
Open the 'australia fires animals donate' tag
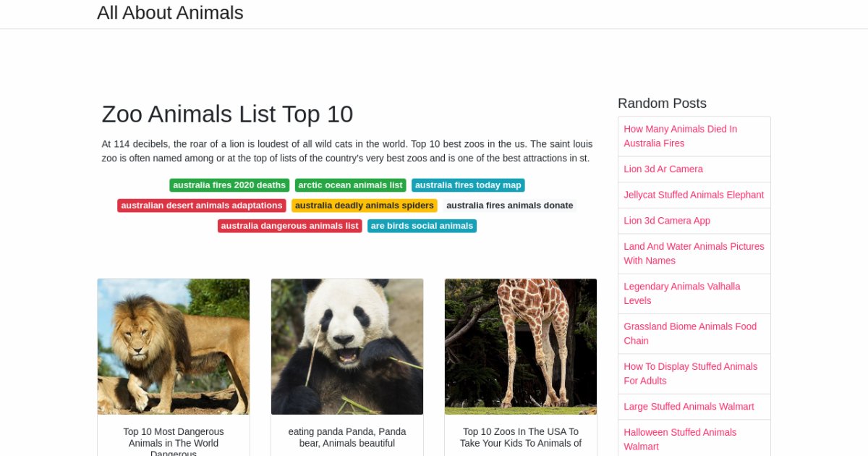509,206
